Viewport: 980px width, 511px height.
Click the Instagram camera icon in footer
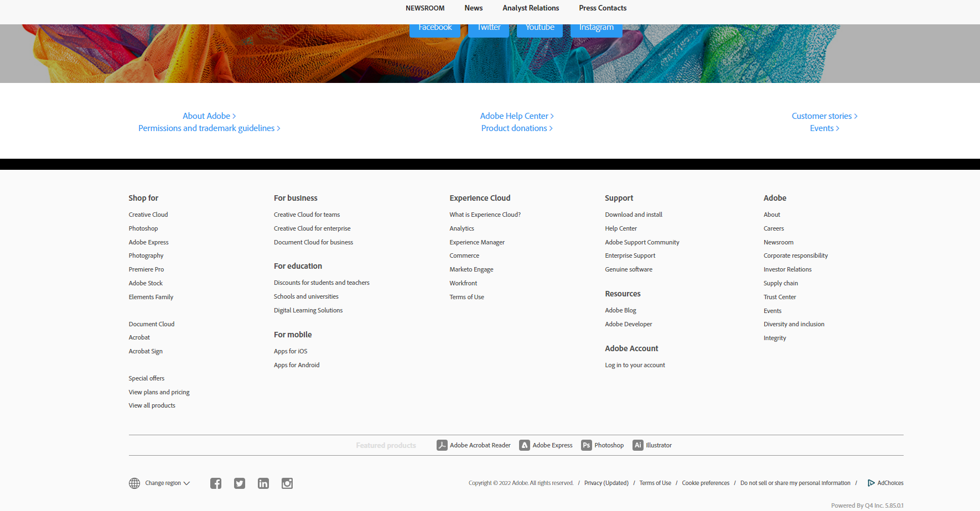[287, 483]
